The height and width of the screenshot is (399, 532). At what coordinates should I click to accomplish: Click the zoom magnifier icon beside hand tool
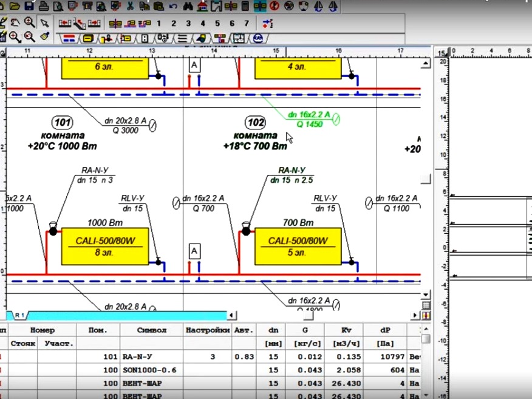[x=29, y=23]
